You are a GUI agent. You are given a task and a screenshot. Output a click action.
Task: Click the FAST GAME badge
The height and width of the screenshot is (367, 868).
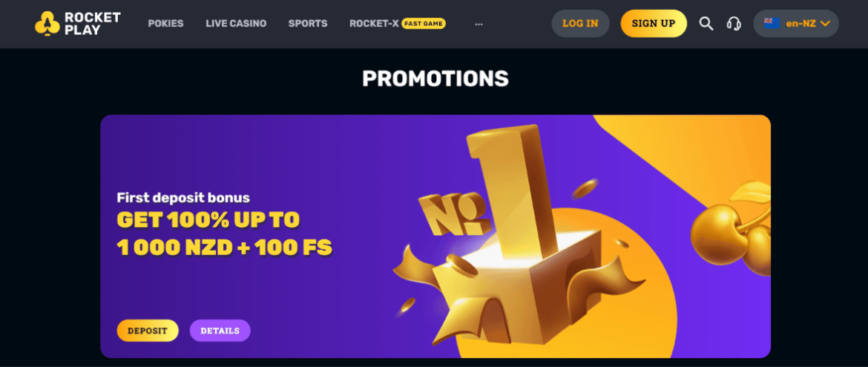point(424,23)
